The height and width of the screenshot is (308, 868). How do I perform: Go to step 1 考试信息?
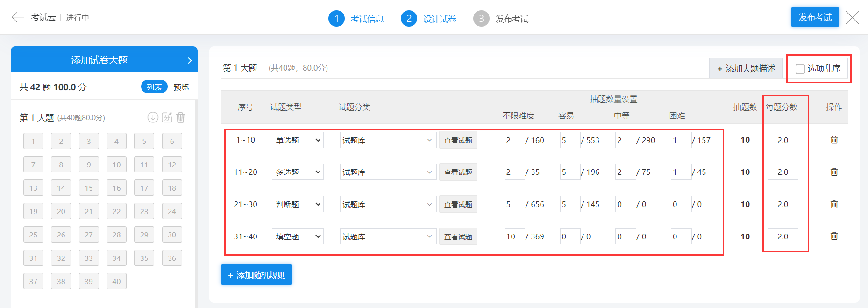click(356, 19)
